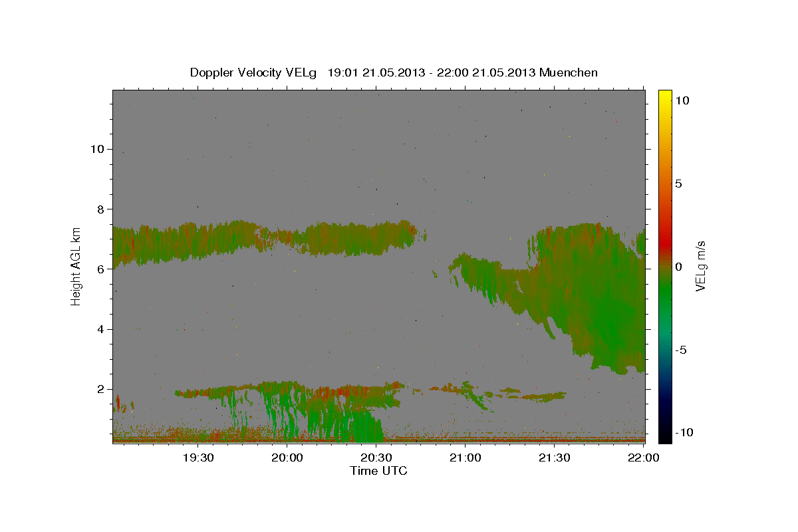Click the height axis label 2
The width and height of the screenshot is (798, 532).
pyautogui.click(x=100, y=389)
